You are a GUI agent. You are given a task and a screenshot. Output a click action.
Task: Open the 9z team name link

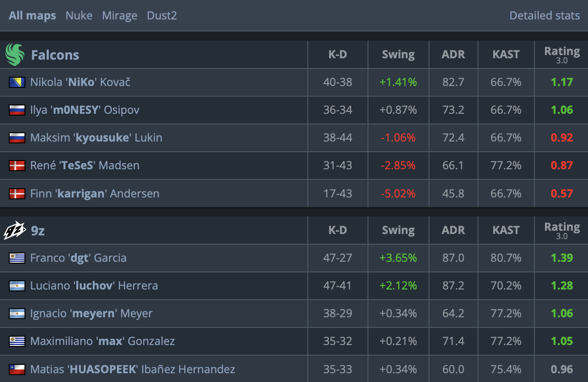[x=38, y=230]
